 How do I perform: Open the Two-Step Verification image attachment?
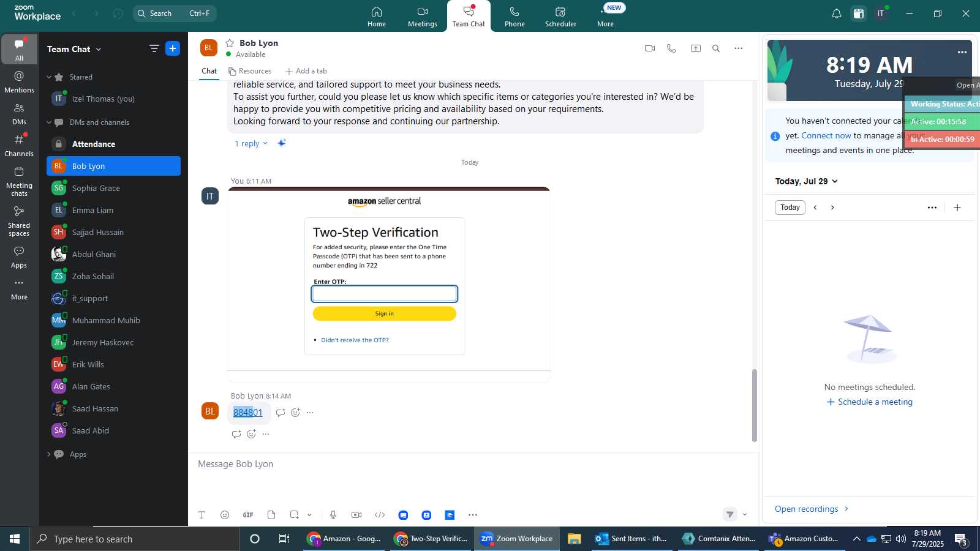click(x=389, y=285)
